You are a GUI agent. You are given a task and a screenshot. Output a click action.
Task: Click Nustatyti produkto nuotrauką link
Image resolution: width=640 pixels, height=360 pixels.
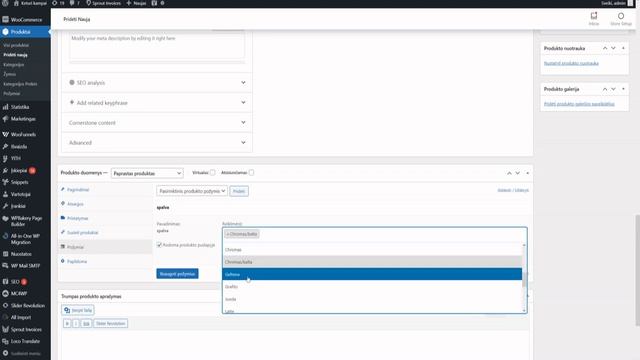point(571,63)
